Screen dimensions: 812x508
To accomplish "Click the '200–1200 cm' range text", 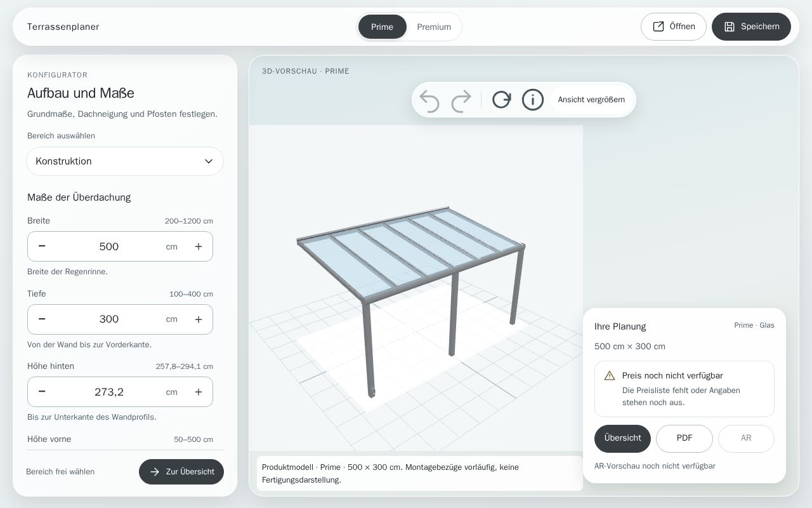I will [x=189, y=221].
